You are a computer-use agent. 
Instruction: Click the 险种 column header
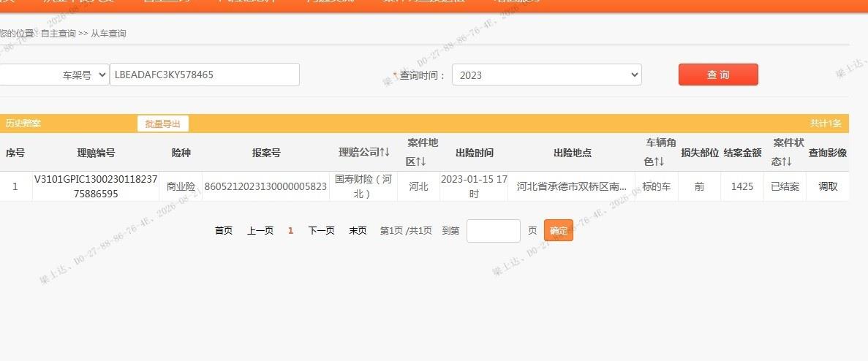181,153
